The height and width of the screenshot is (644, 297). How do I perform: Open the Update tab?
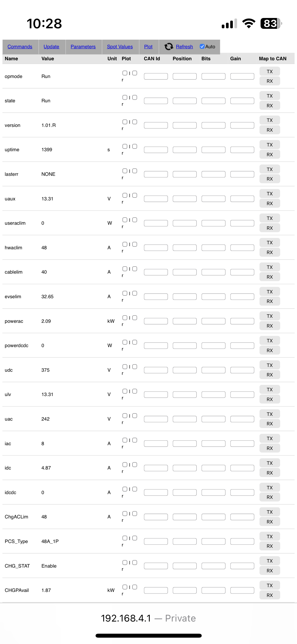pos(51,47)
